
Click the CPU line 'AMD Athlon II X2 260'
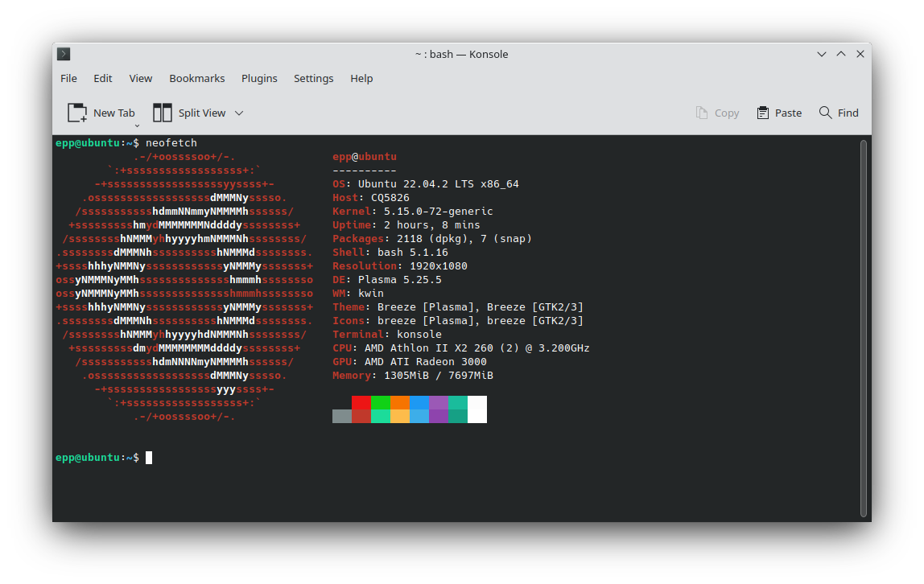[429, 348]
